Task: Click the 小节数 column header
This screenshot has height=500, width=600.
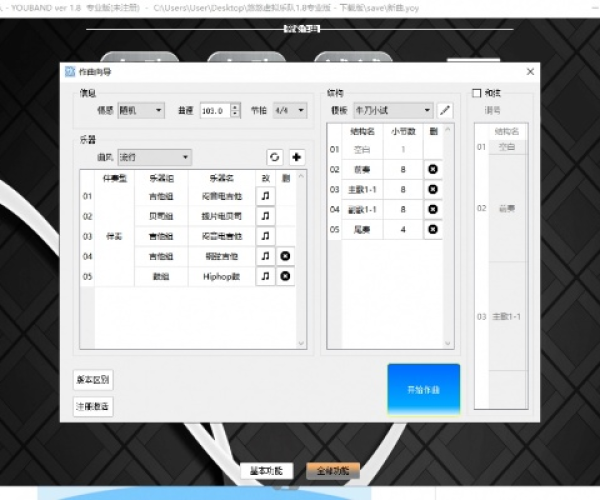Action: [x=403, y=131]
